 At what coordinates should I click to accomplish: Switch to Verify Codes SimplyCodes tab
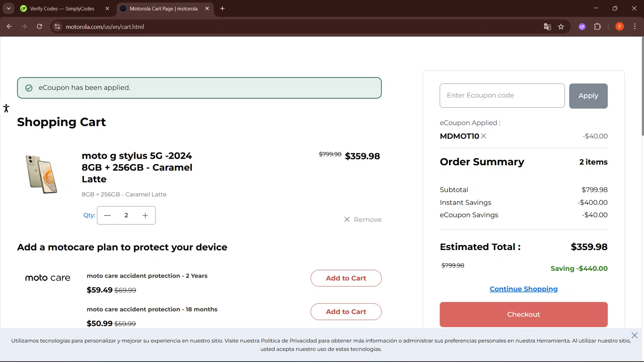[62, 9]
